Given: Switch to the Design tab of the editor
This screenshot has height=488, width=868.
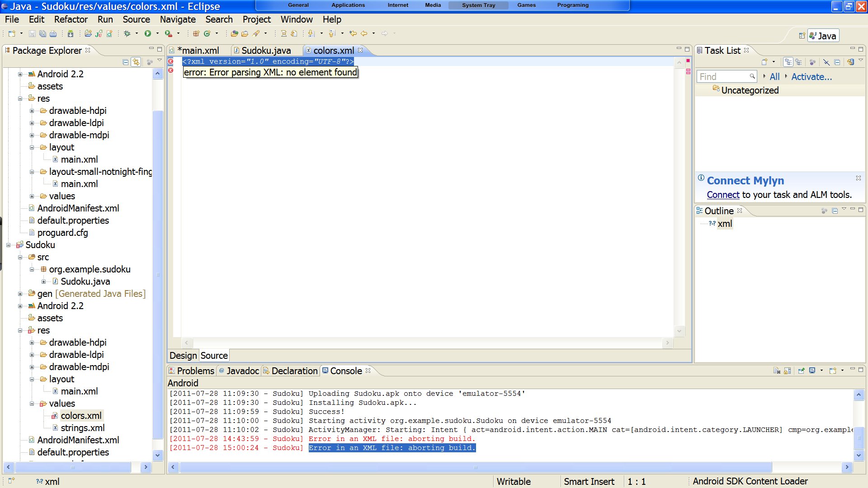Looking at the screenshot, I should coord(183,356).
